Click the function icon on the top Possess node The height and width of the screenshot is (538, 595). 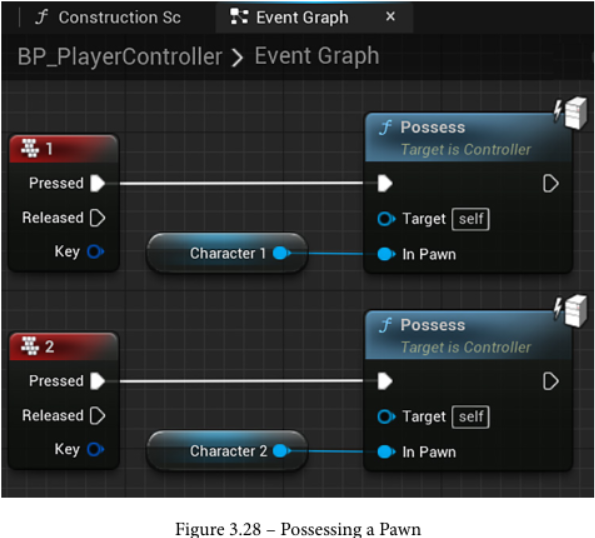(385, 127)
